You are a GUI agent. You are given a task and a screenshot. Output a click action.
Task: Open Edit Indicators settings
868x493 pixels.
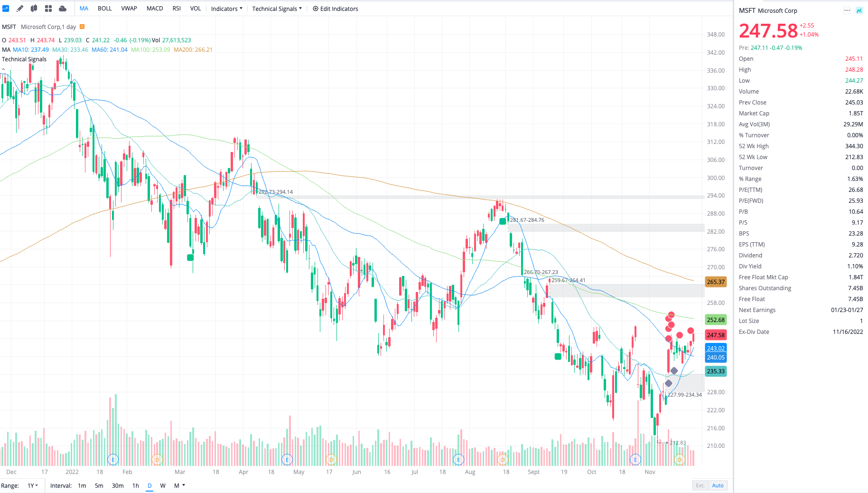point(335,9)
